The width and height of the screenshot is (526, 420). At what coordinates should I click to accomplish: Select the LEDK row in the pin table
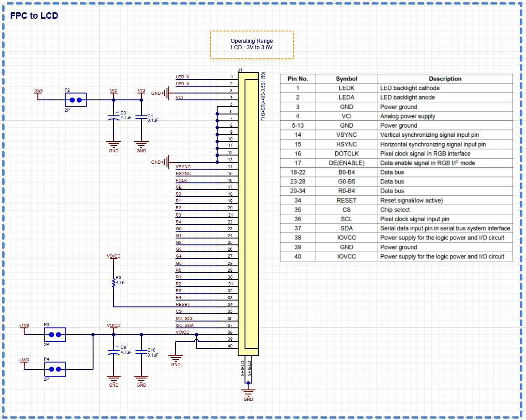coord(347,88)
